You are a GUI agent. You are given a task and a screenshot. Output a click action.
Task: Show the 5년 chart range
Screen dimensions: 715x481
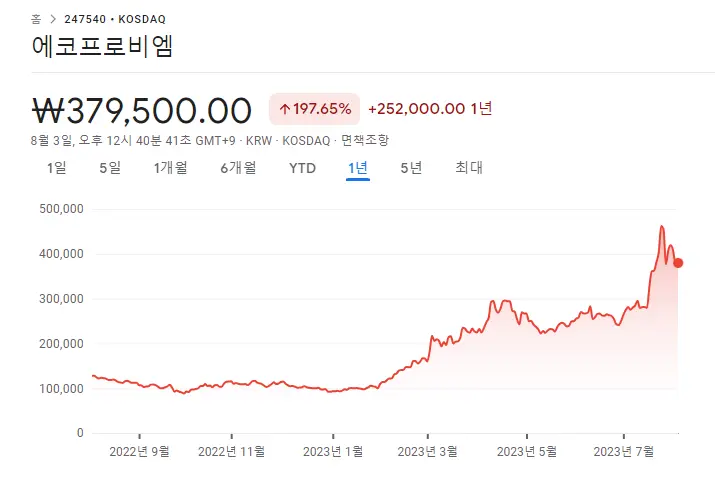click(411, 168)
